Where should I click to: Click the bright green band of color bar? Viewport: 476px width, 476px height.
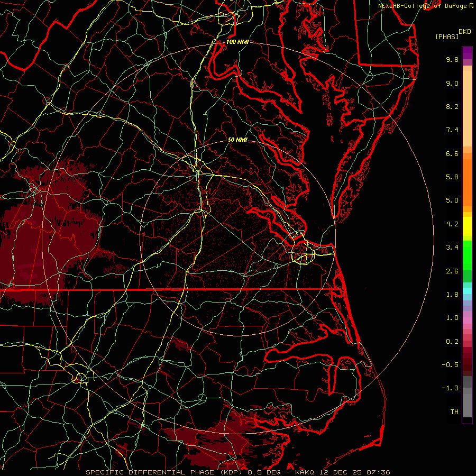point(467,255)
